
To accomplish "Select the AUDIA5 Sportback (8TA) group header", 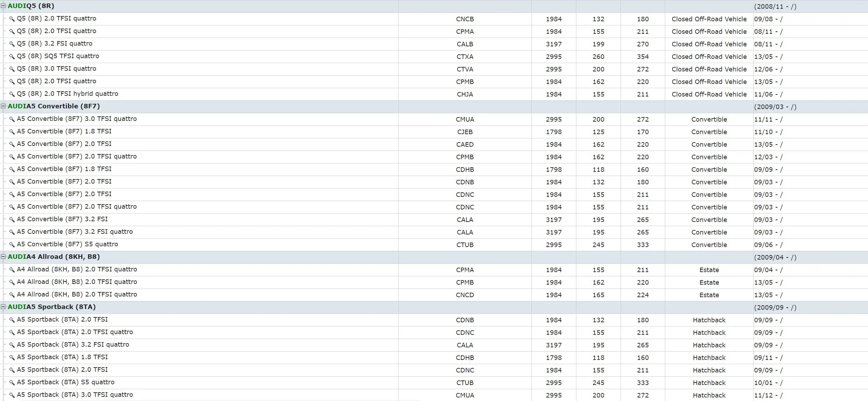I will click(52, 307).
